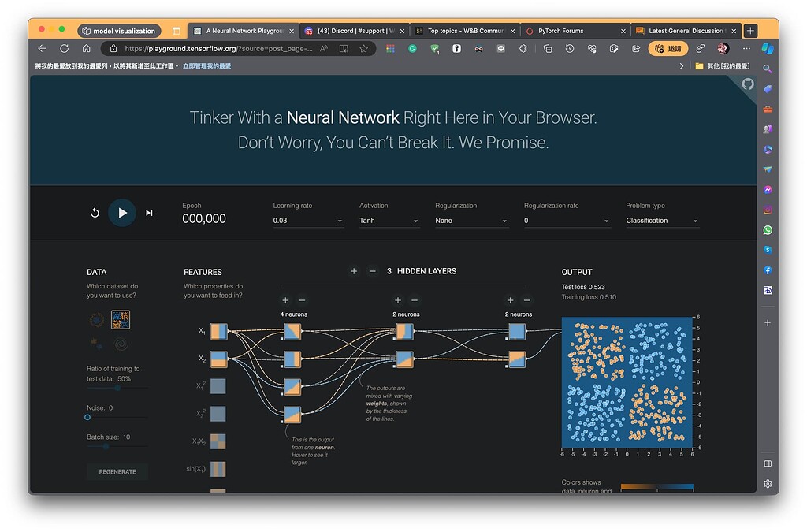Viewport: 807px width, 532px height.
Task: Click the REGENERATE button
Action: pos(117,471)
